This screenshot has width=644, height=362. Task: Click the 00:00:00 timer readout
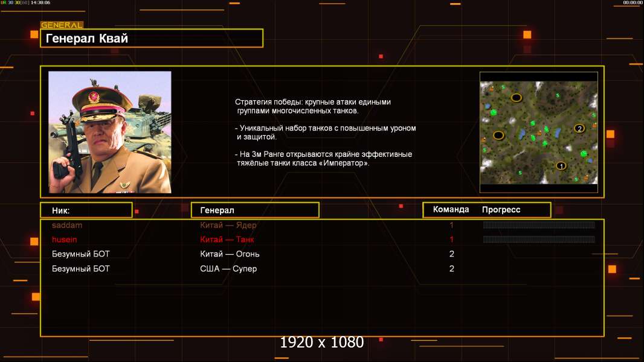[x=633, y=2]
